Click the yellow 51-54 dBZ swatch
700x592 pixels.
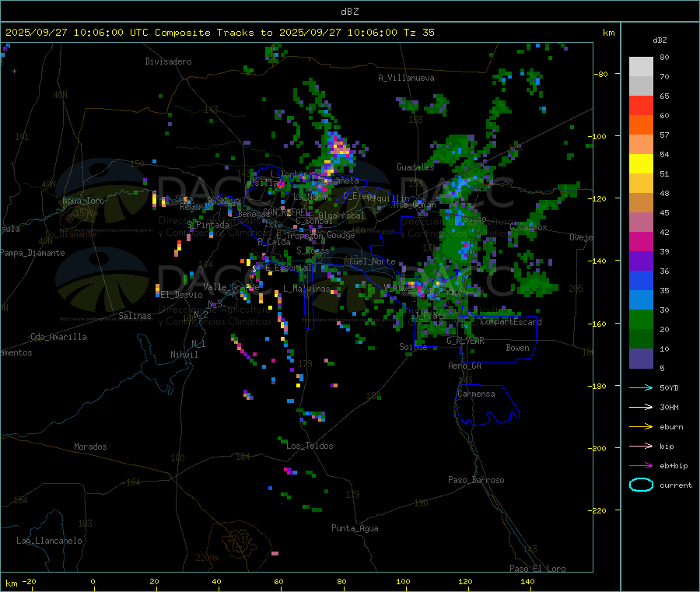641,164
